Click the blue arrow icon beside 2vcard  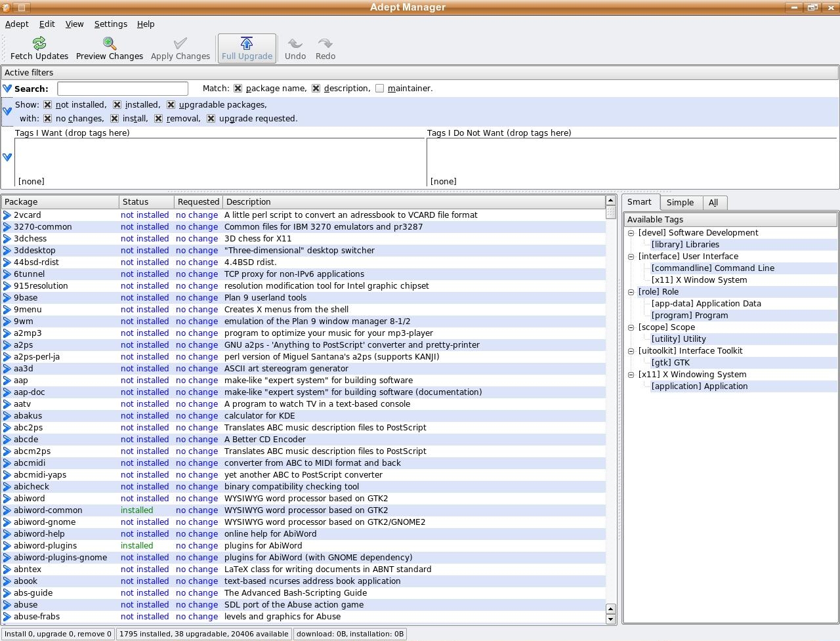[7, 215]
